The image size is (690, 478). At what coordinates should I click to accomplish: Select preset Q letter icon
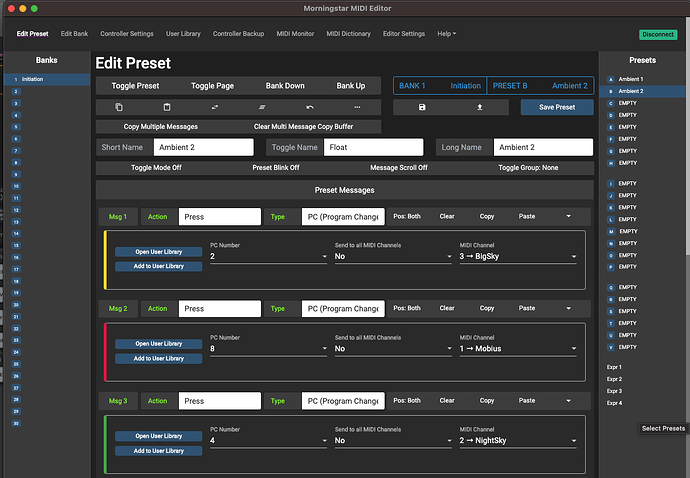point(610,287)
